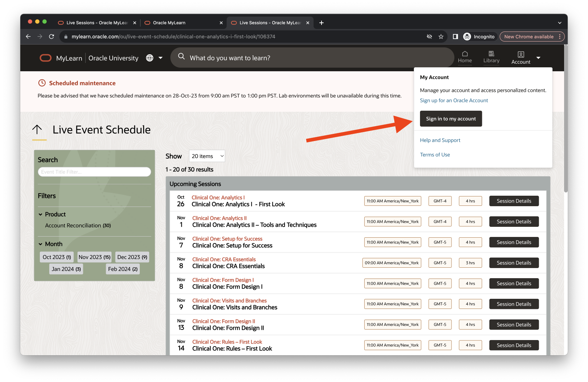
Task: Open Terms of Use in account menu
Action: coord(435,155)
